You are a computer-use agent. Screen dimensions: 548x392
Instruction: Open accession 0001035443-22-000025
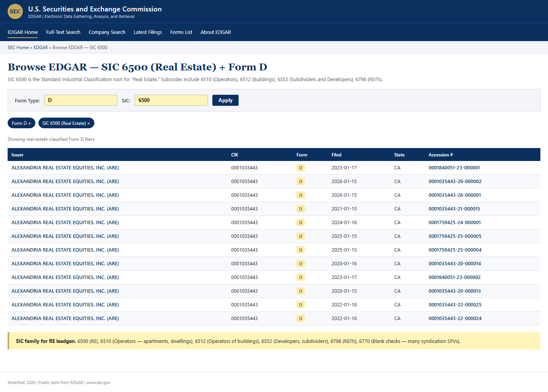[x=455, y=305]
